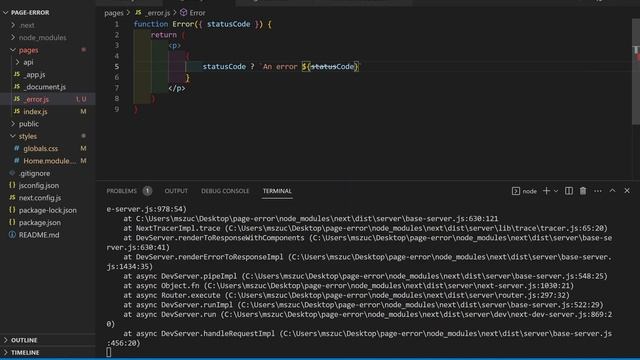Switch to OUTPUT tab
The width and height of the screenshot is (640, 360).
pyautogui.click(x=176, y=191)
